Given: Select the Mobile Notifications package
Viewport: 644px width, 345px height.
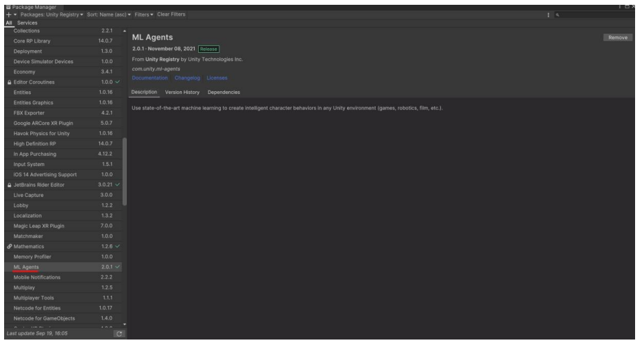Looking at the screenshot, I should 63,277.
